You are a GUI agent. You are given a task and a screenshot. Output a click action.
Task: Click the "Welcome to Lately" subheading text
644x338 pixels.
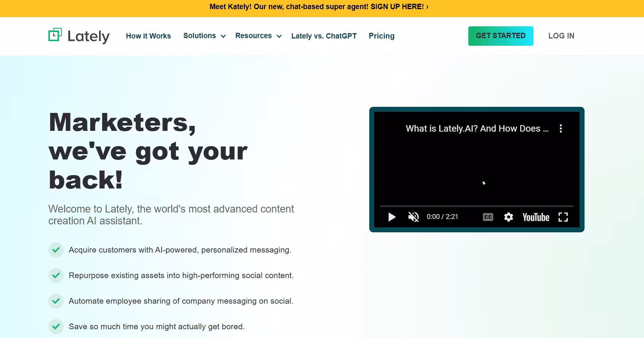click(171, 215)
